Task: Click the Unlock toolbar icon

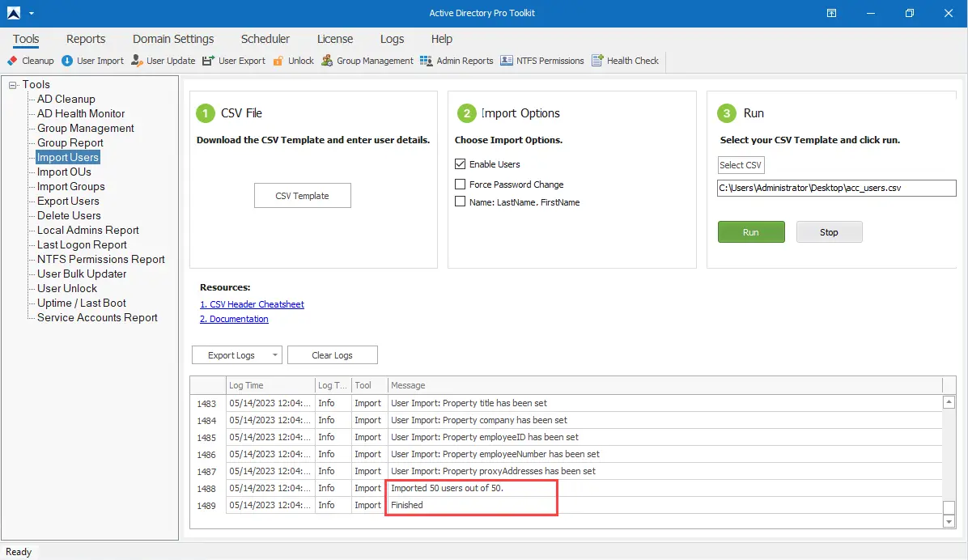Action: click(278, 61)
